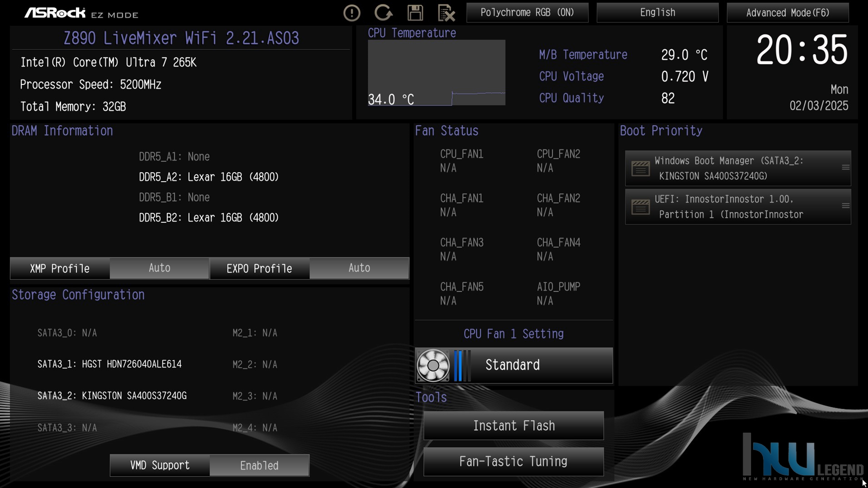Select UEFI InnostorInnostor boot entry
Image resolution: width=868 pixels, height=488 pixels.
[x=738, y=207]
